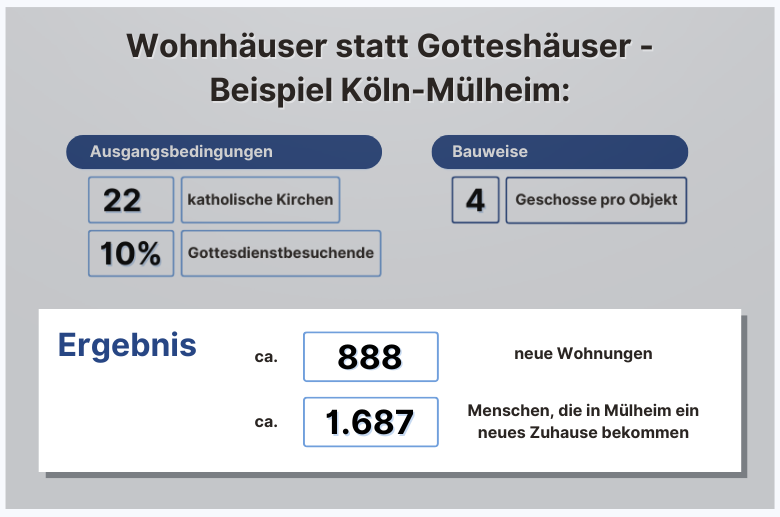The image size is (780, 517).
Task: Click the "Gottesdienstbesuchende" label box
Action: [281, 254]
